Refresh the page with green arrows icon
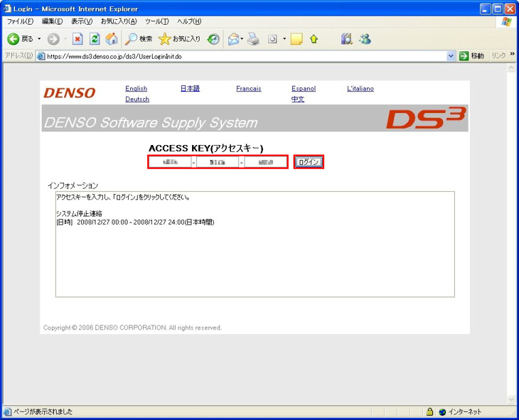Screen dimensions: 519x420 pos(95,39)
